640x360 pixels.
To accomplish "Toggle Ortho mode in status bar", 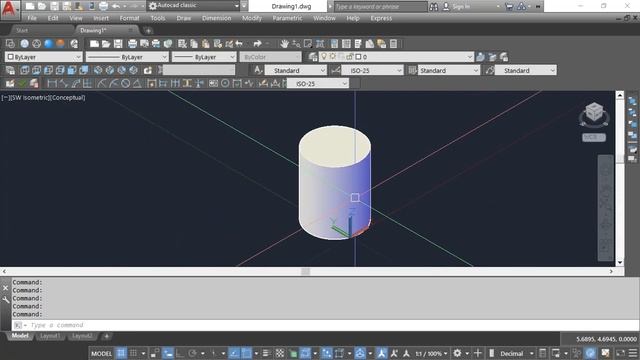I will pyautogui.click(x=180, y=353).
